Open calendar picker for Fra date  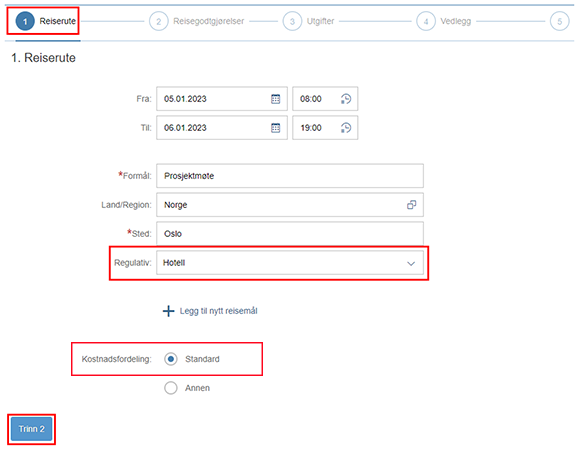point(276,99)
